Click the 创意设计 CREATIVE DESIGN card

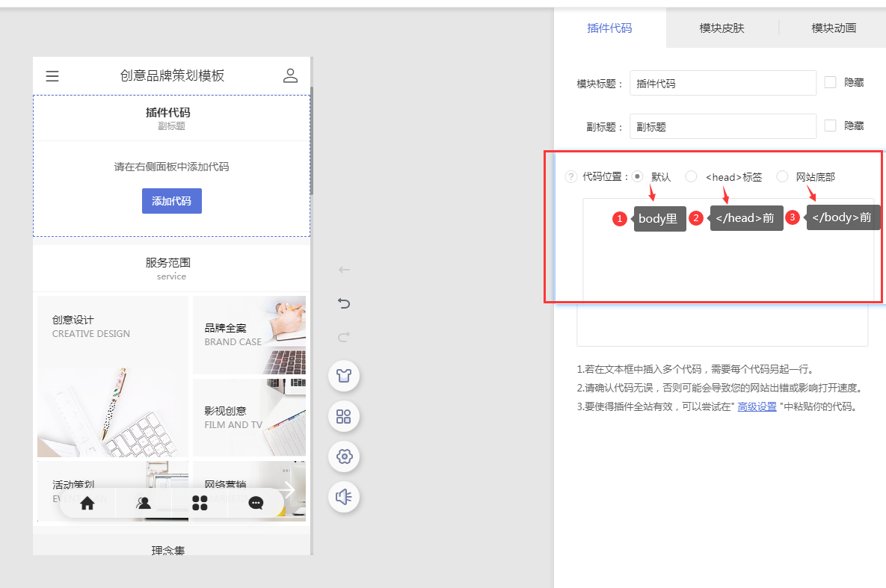113,376
